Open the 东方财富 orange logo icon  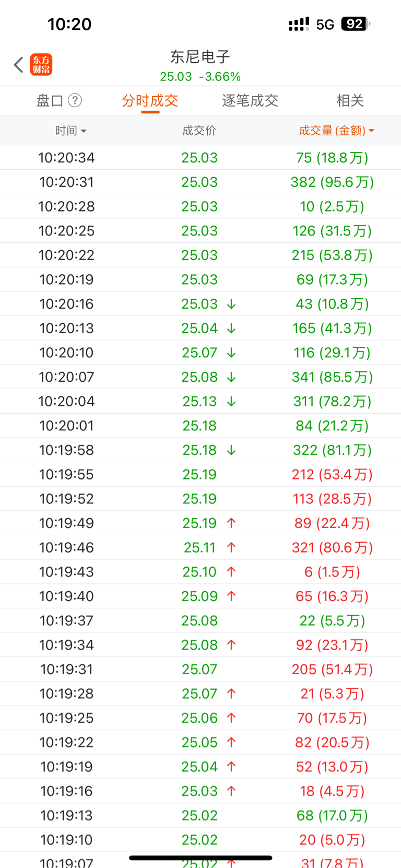coord(41,65)
